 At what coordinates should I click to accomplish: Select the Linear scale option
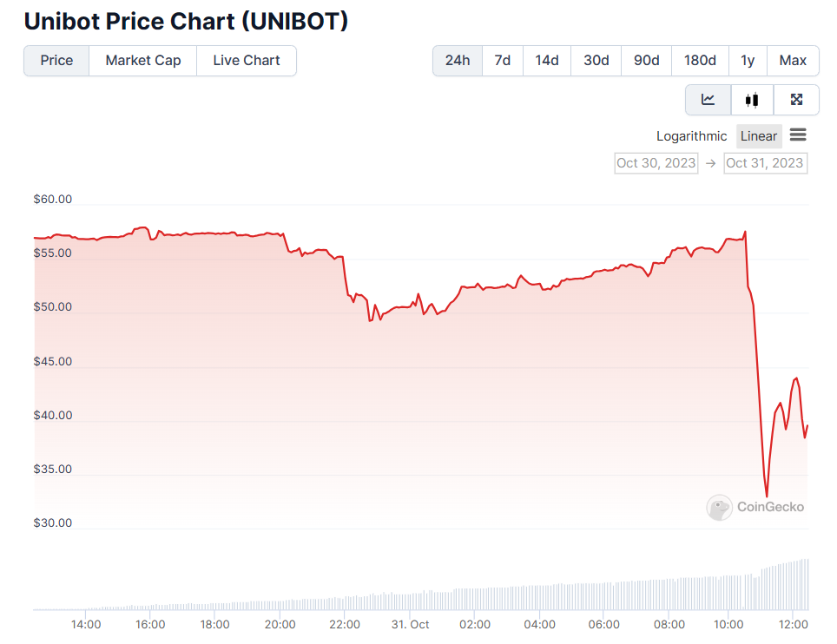tap(758, 135)
